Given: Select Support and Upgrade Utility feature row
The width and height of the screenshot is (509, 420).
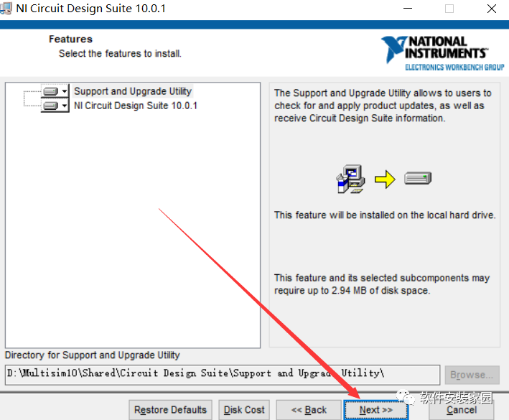Looking at the screenshot, I should [133, 91].
